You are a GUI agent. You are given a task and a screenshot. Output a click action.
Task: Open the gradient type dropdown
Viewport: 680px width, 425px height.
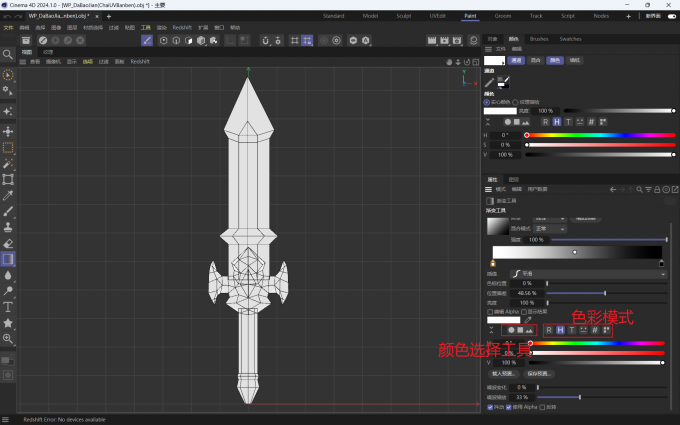tap(550, 218)
